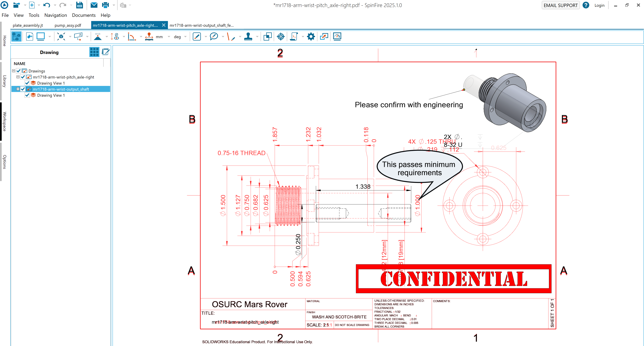Open the settings gear in toolbar
This screenshot has height=346, width=644.
pos(311,36)
